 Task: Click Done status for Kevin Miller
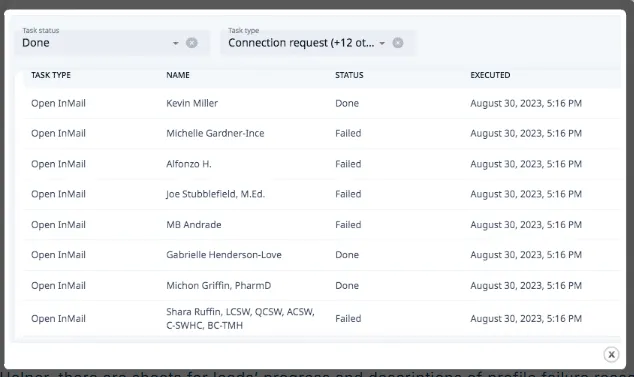347,104
